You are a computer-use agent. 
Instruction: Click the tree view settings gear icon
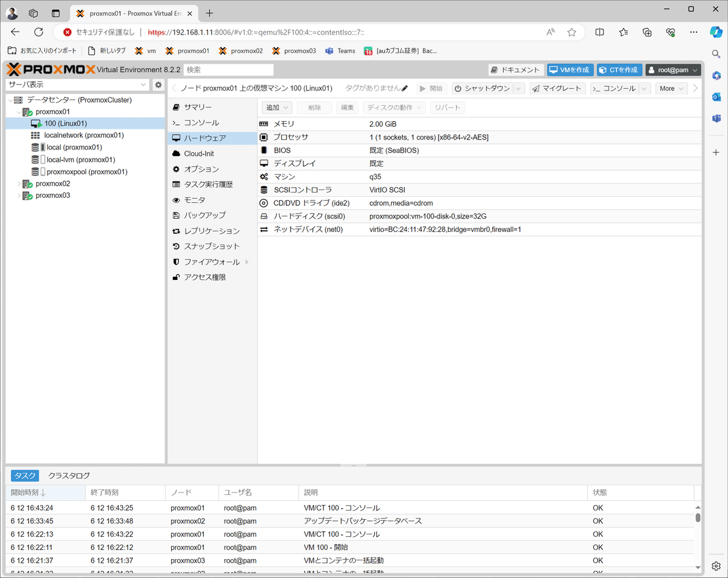coord(158,85)
